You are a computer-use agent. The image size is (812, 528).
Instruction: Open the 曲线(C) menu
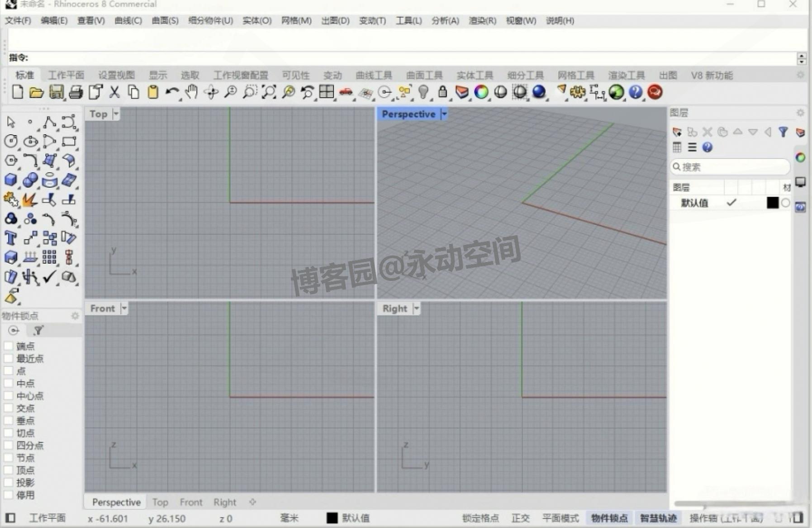tap(128, 21)
